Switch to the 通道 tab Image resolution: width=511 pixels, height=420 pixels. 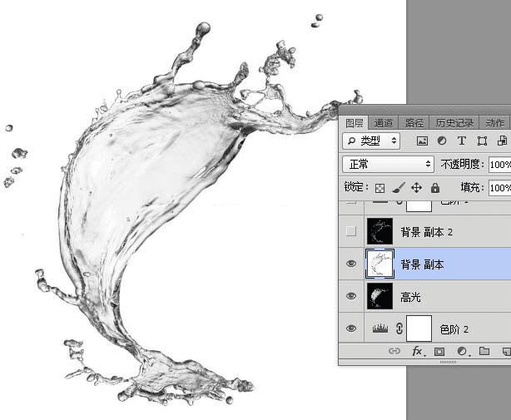[383, 123]
